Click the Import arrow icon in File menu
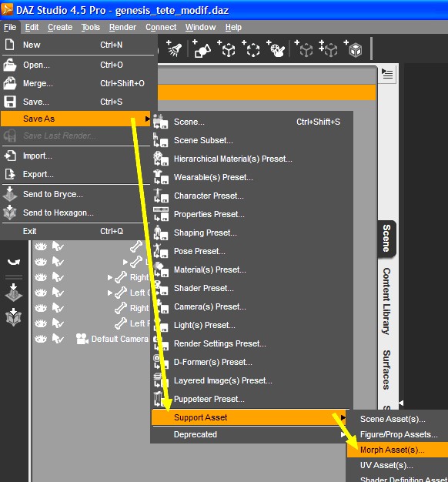 pos(10,156)
